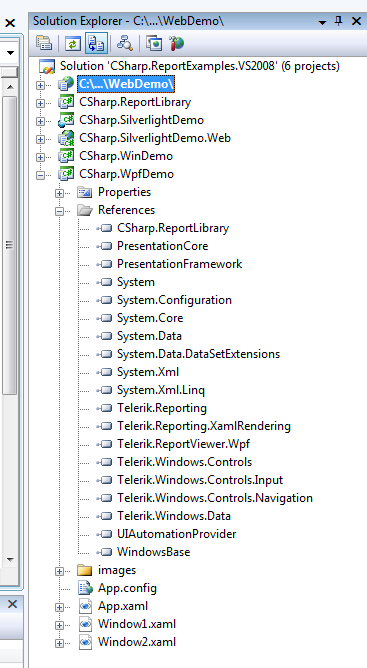Screen dimensions: 367x668
Task: Click the scroll up arrow in left pane
Action: click(10, 87)
